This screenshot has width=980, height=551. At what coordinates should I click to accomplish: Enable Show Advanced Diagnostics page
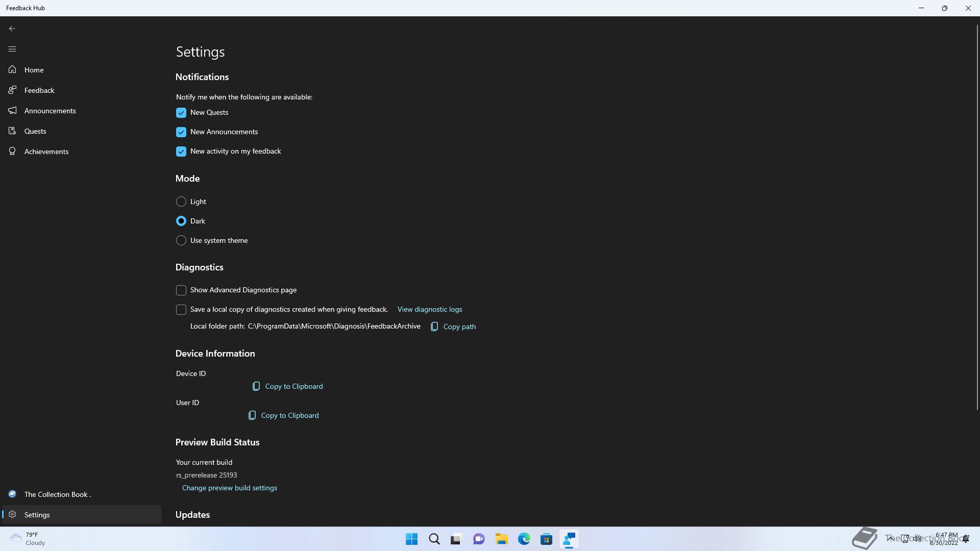click(181, 290)
